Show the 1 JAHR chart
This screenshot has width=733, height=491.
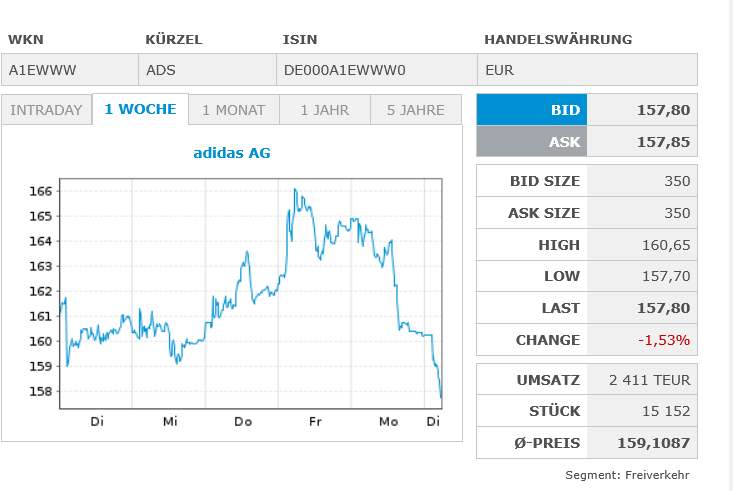pos(325,110)
